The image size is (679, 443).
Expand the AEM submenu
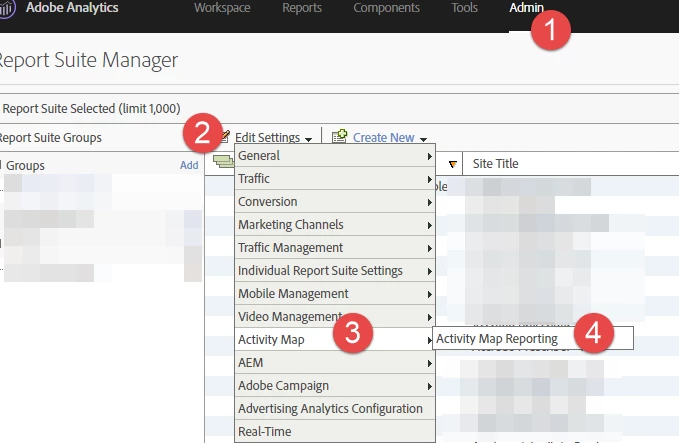pyautogui.click(x=334, y=362)
